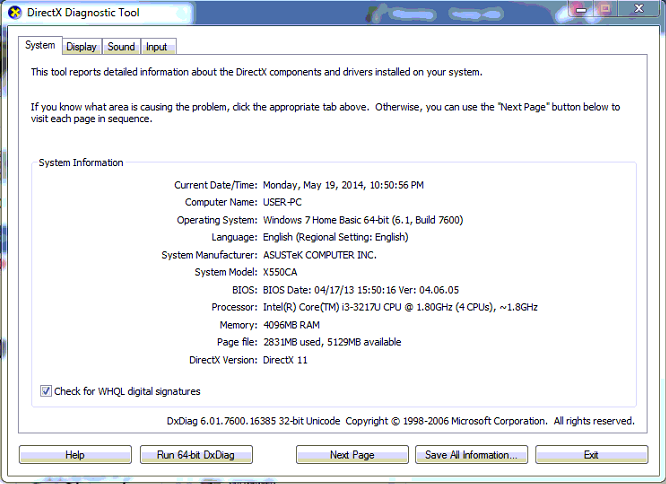Screen dimensions: 666x484
Task: Click 'DxDiag 6.01.7600.16385 32-bit Unicode' text
Action: pos(253,421)
